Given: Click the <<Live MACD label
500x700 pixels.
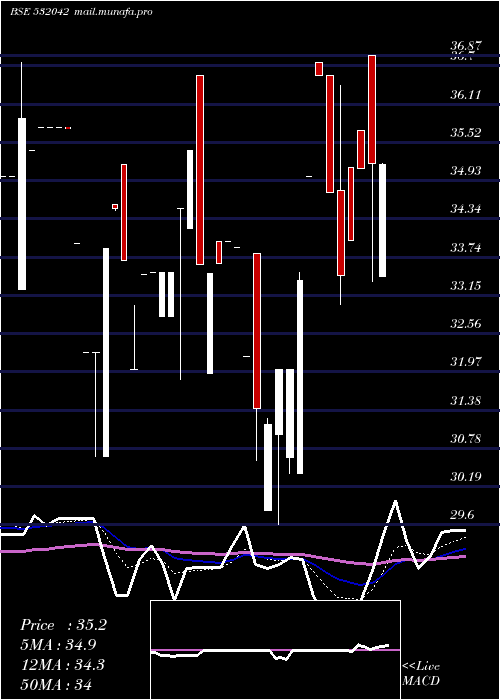Looking at the screenshot, I should point(421,673).
